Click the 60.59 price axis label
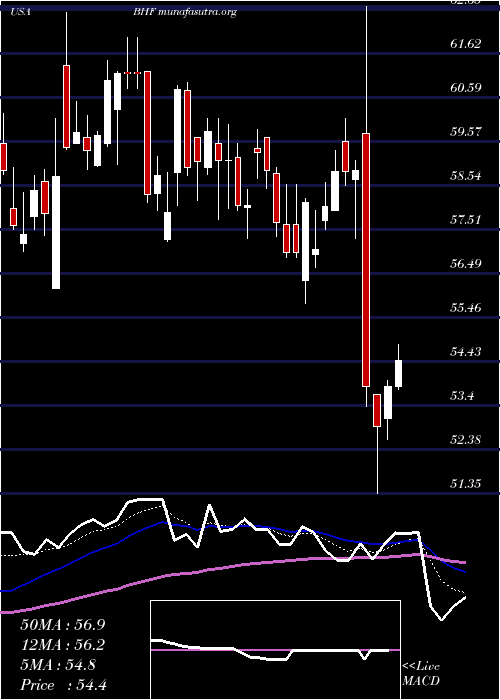Viewport: 500px width, 700px height. (x=466, y=88)
